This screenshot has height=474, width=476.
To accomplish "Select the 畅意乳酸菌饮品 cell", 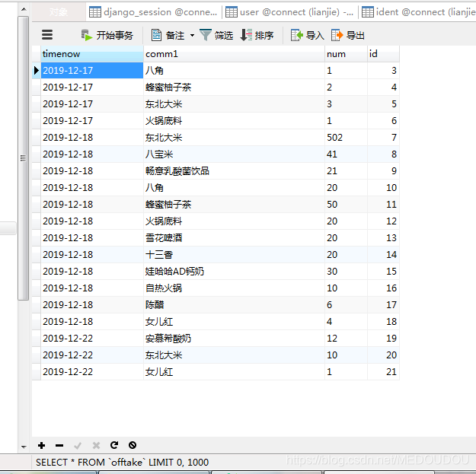I will (234, 170).
